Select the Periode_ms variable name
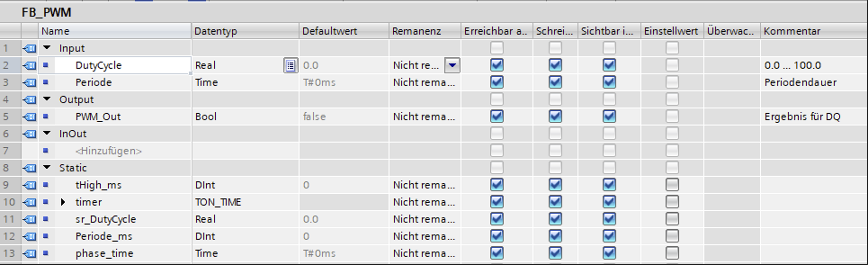 pos(104,236)
